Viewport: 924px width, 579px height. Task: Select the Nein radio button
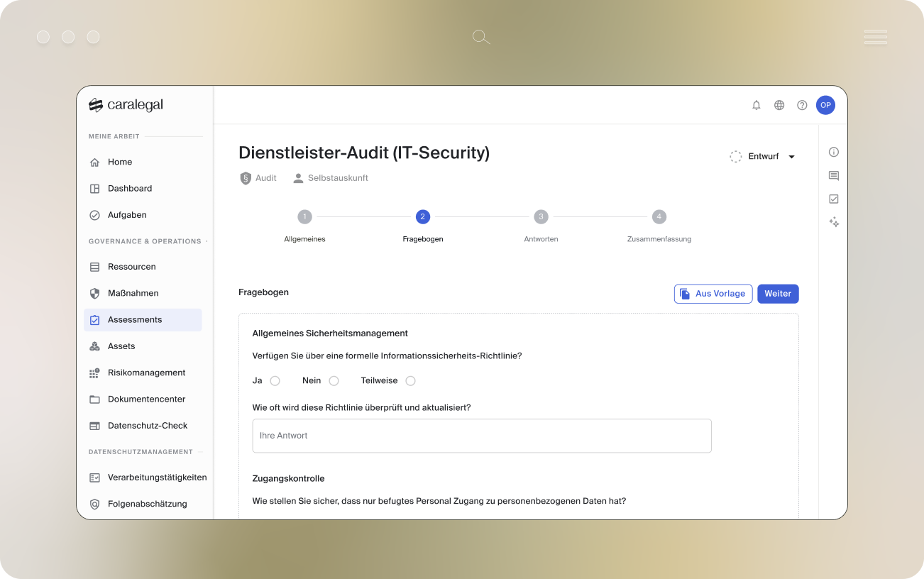[x=334, y=381]
